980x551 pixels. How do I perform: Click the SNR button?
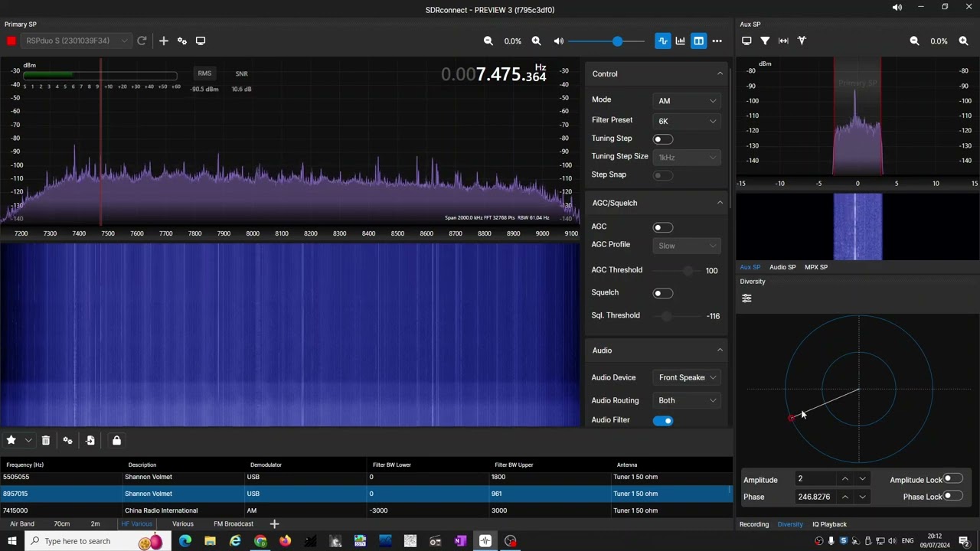[x=242, y=73]
